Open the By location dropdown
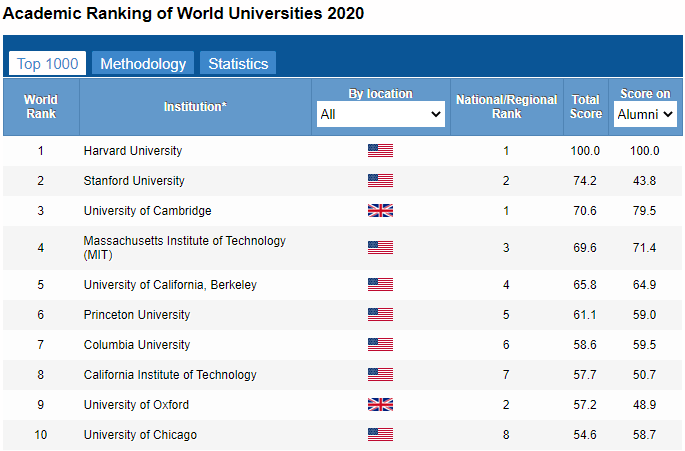Viewport: 685px width, 451px height. tap(380, 115)
